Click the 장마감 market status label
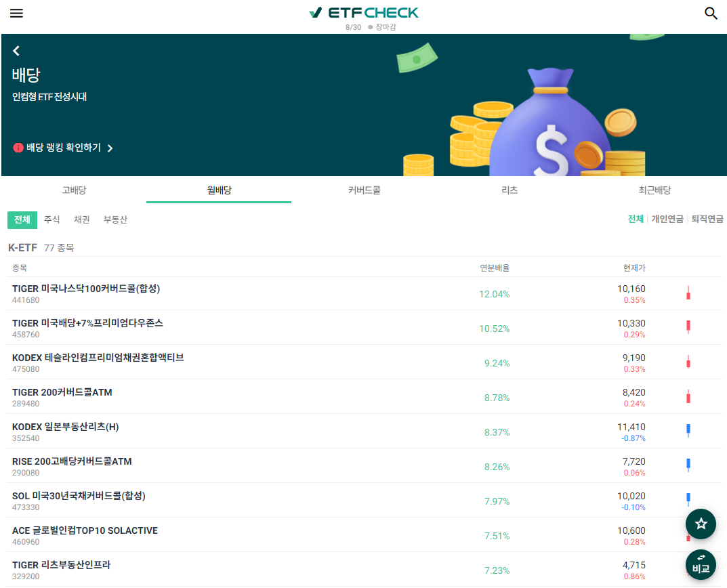The height and width of the screenshot is (588, 727). 386,27
